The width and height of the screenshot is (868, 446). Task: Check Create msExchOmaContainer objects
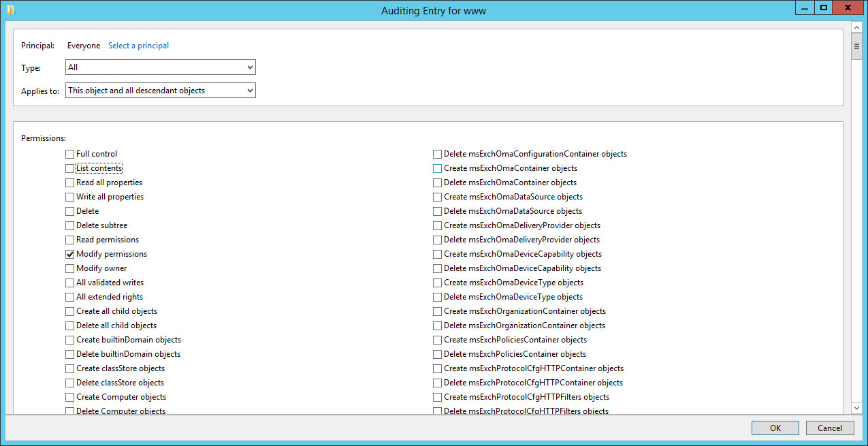[437, 168]
